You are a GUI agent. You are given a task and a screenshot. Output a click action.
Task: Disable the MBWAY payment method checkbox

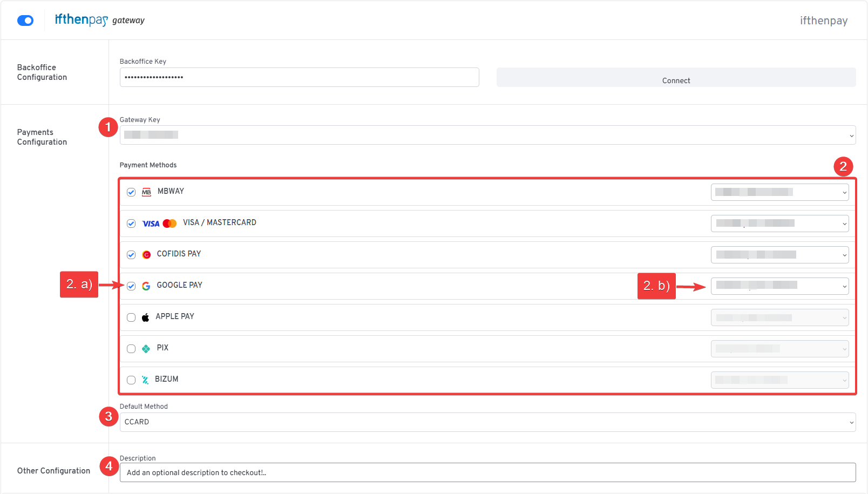(131, 192)
